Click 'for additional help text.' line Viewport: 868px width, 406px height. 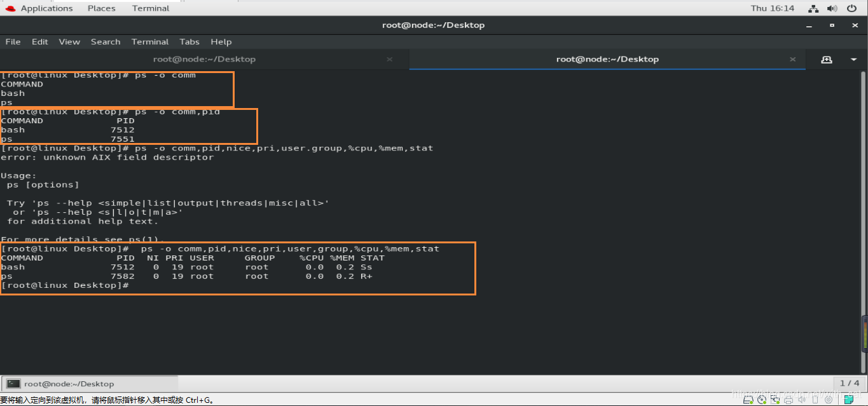(83, 221)
